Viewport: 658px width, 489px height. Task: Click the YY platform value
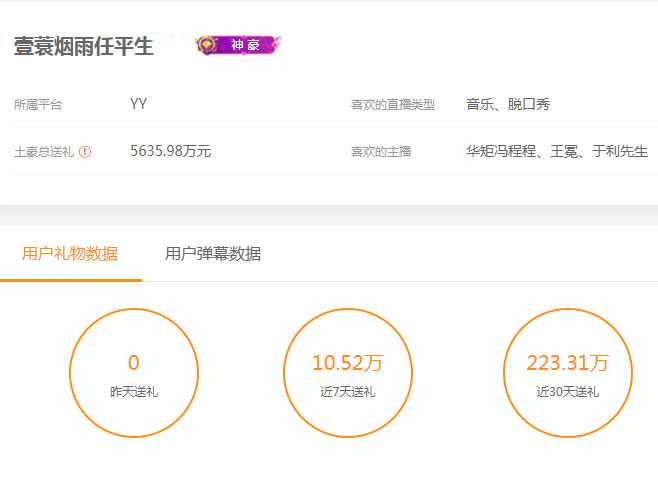click(x=138, y=104)
